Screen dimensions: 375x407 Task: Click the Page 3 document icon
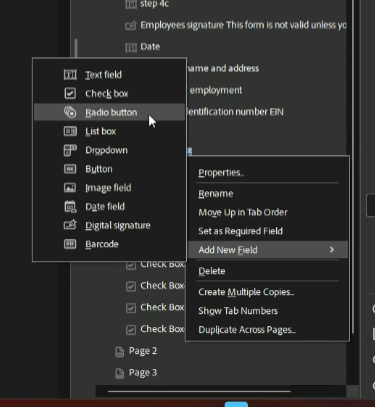click(119, 373)
